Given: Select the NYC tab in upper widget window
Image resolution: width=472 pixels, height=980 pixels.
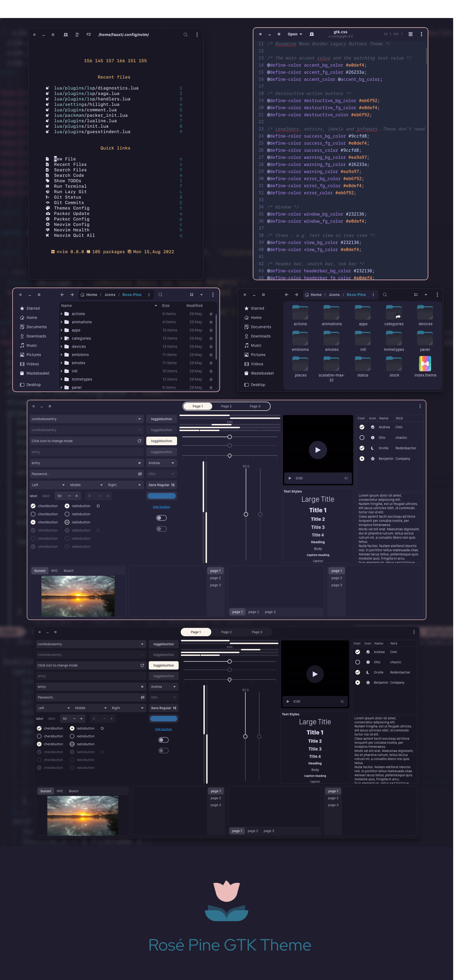Looking at the screenshot, I should tap(54, 571).
